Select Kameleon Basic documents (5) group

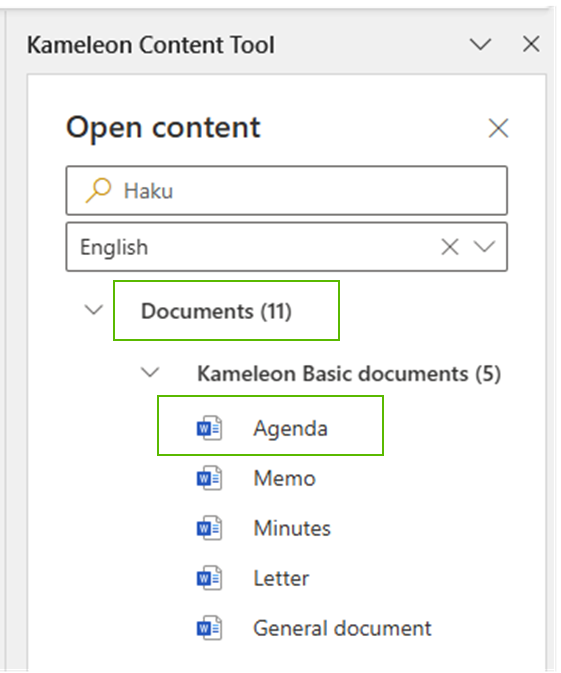(x=349, y=373)
